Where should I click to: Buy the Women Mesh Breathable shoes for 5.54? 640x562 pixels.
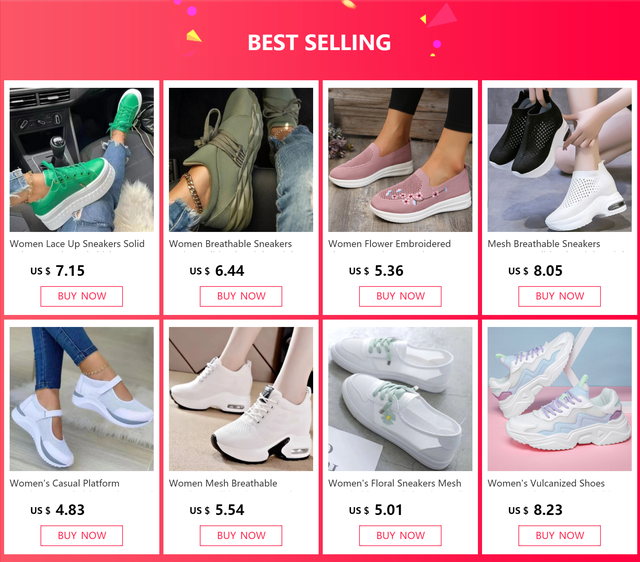pyautogui.click(x=241, y=535)
